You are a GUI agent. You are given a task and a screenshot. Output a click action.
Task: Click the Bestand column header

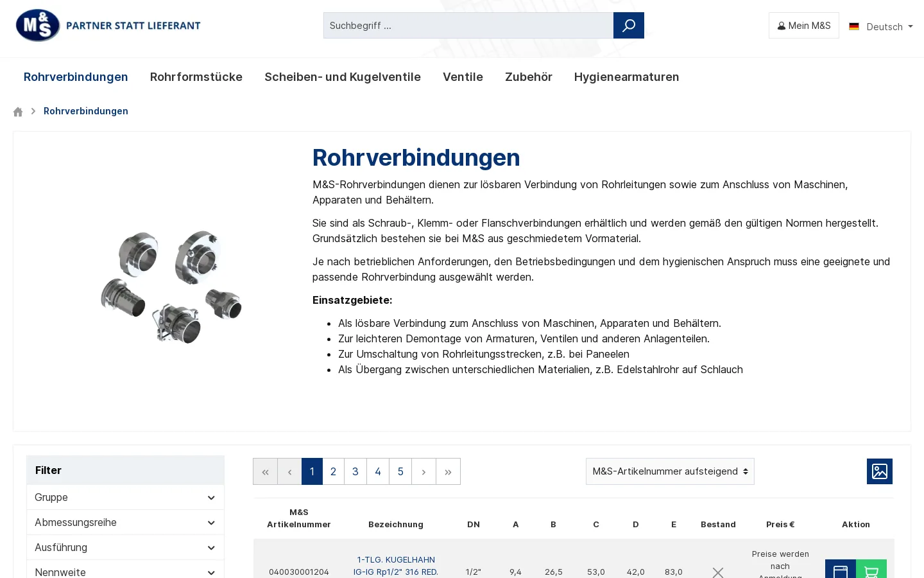tap(718, 525)
